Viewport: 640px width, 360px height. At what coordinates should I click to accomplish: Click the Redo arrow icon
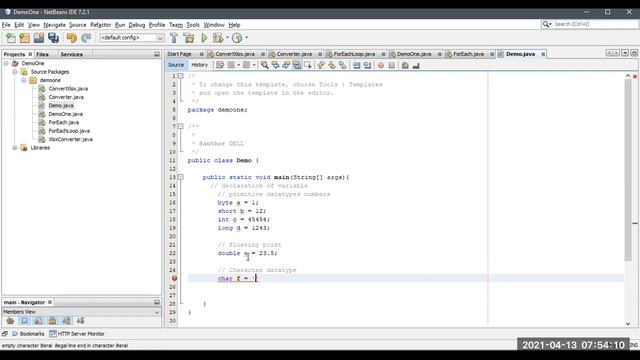(x=86, y=38)
